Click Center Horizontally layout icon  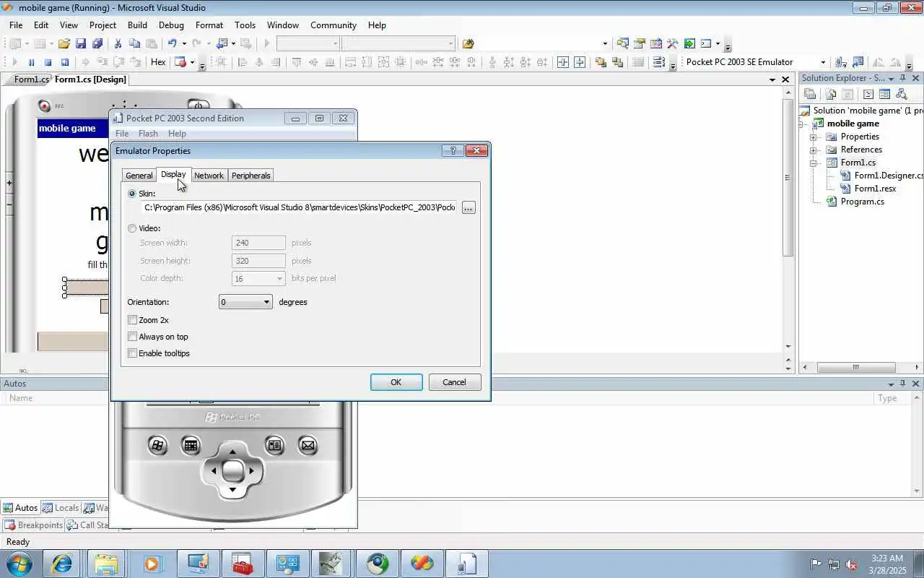click(562, 62)
